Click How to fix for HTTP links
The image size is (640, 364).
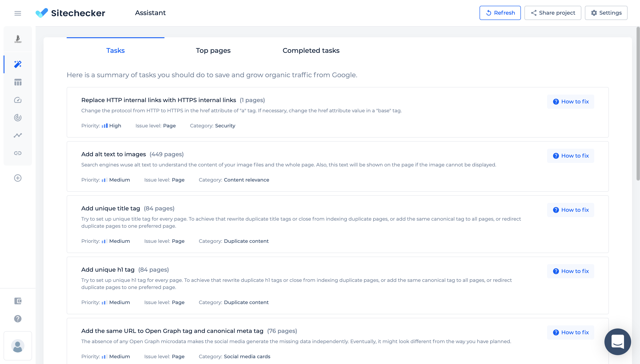571,101
